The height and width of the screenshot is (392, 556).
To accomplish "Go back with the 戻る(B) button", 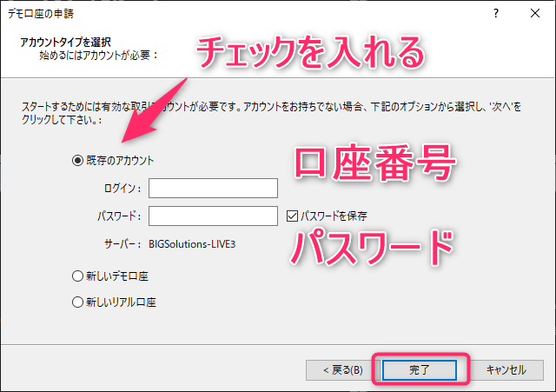I will [343, 370].
